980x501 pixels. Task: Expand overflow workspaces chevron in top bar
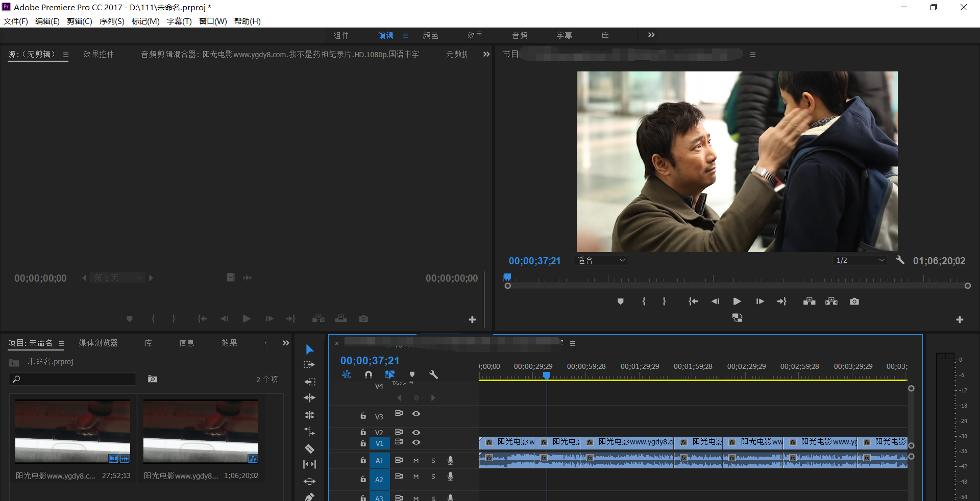pos(651,35)
